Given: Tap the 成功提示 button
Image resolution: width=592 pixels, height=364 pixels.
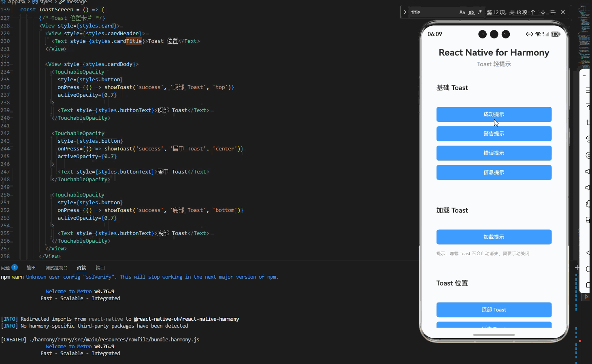Looking at the screenshot, I should [x=494, y=114].
